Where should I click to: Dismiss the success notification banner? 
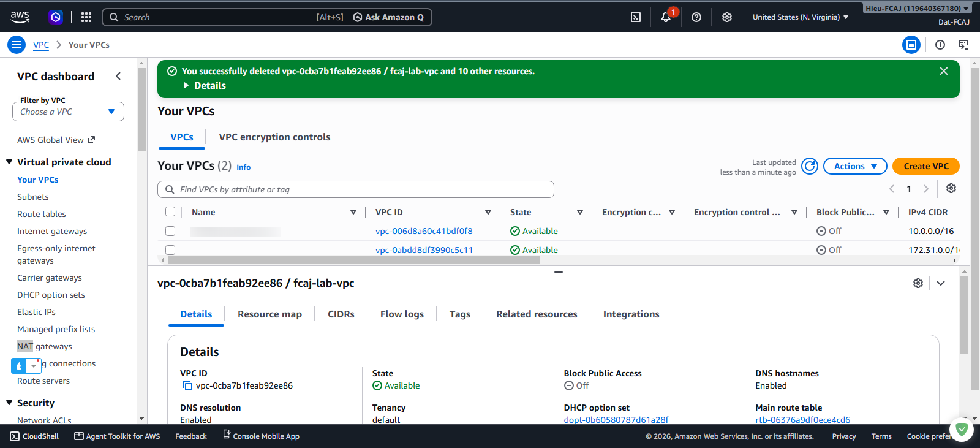944,71
